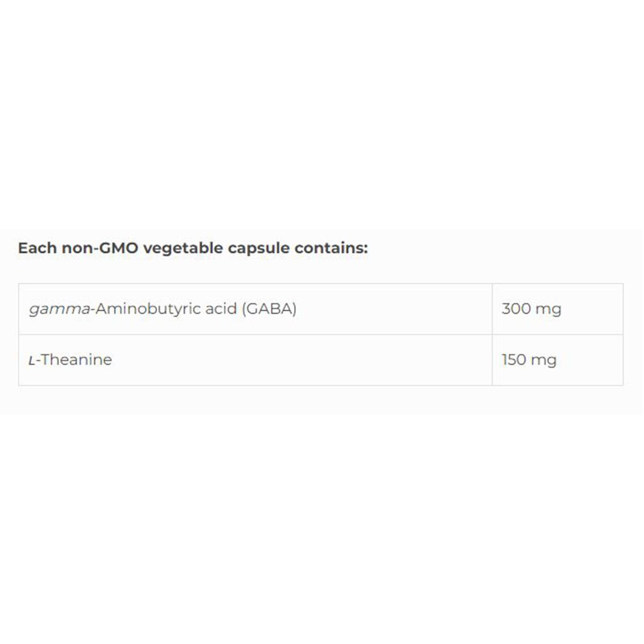This screenshot has width=644, height=644.
Task: Click 'non-GMO' in the heading
Action: tap(100, 248)
